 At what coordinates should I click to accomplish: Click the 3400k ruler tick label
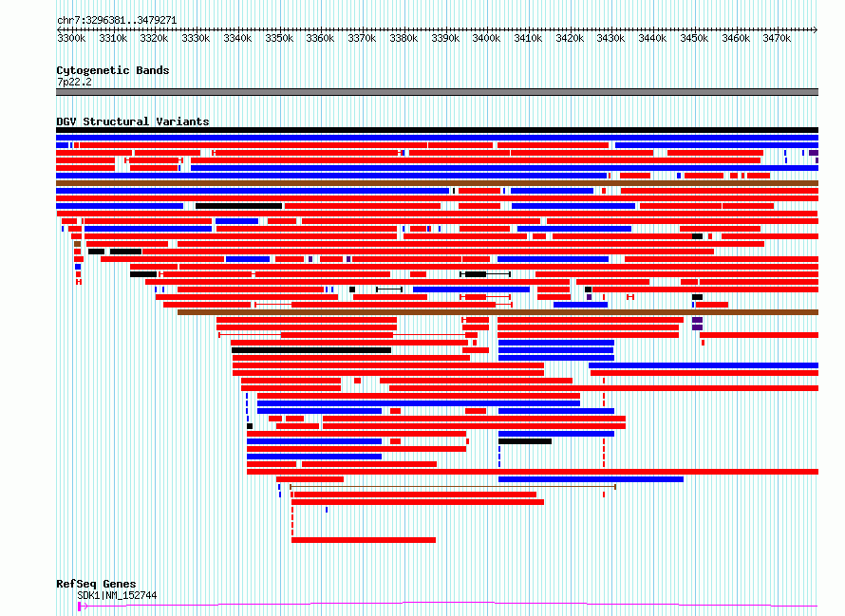pos(486,38)
